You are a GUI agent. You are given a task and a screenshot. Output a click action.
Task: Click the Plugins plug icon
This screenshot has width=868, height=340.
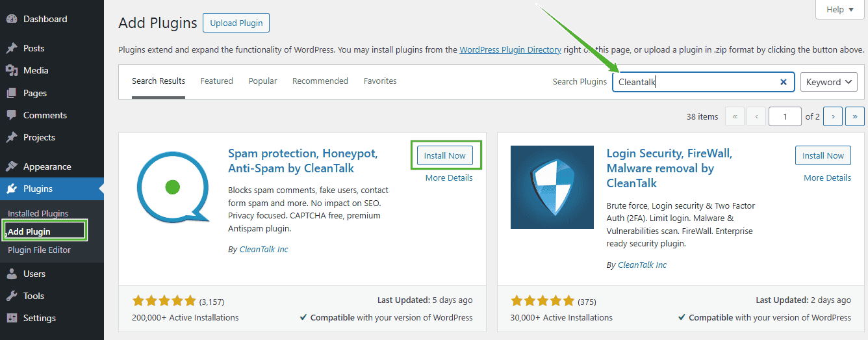pos(11,189)
